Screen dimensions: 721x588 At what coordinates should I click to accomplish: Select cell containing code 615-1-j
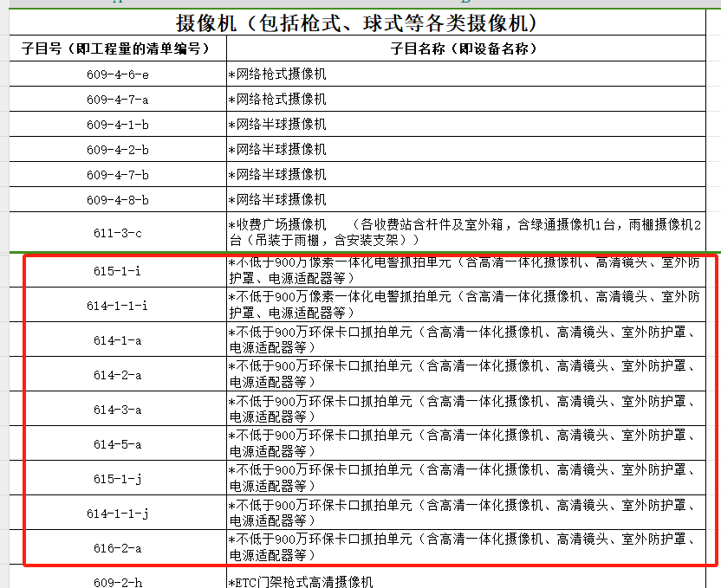coord(117,478)
